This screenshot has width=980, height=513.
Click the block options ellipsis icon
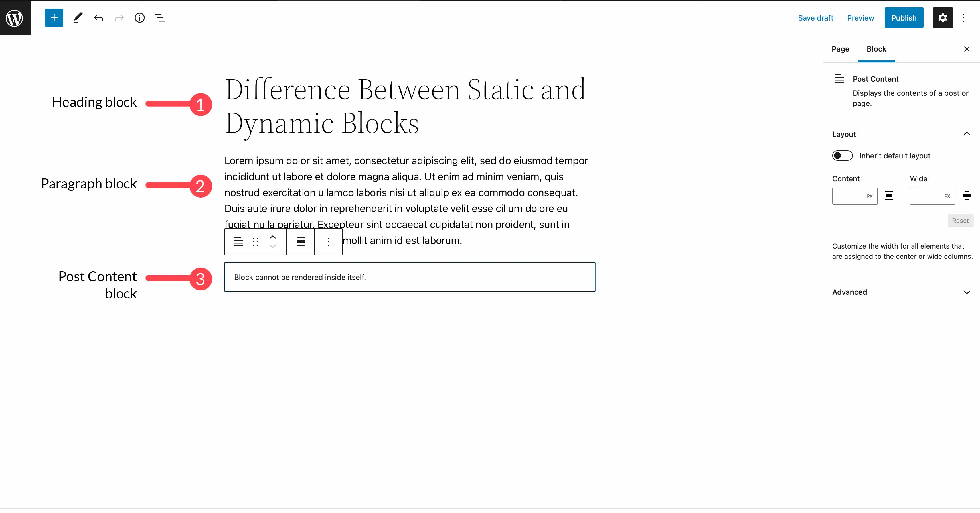pos(328,242)
